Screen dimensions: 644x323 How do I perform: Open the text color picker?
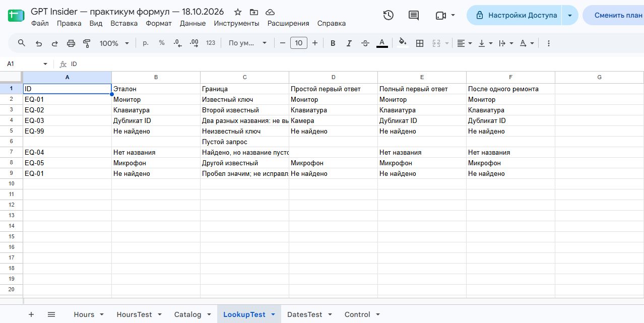tap(382, 43)
